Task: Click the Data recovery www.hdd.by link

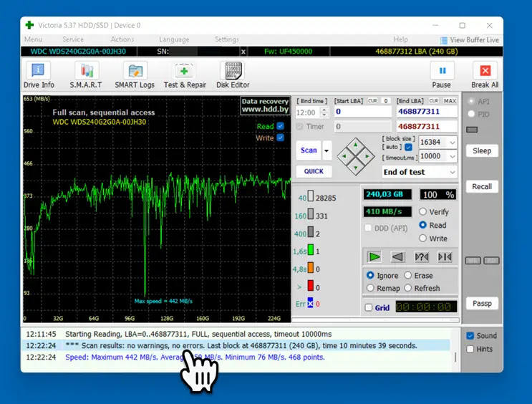Action: [265, 105]
